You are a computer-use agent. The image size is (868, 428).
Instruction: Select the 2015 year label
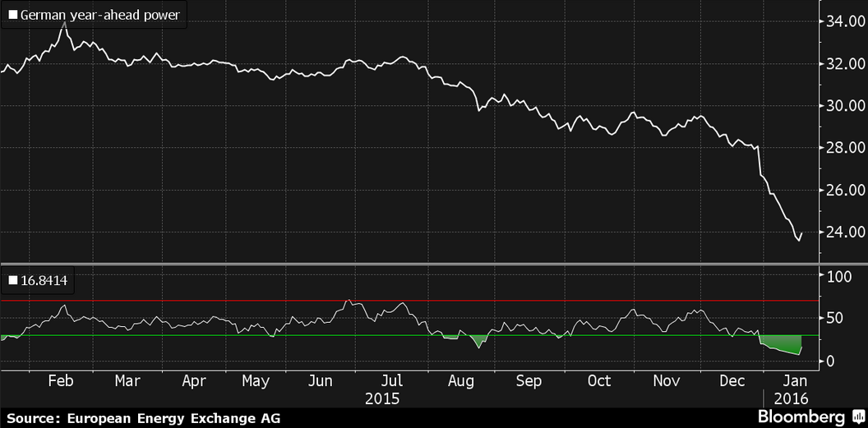click(381, 398)
